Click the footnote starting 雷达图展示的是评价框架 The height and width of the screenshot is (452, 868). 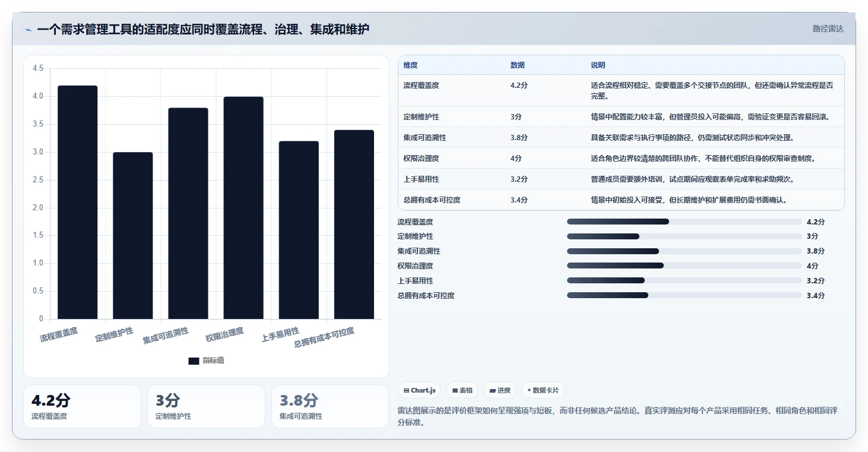point(617,417)
